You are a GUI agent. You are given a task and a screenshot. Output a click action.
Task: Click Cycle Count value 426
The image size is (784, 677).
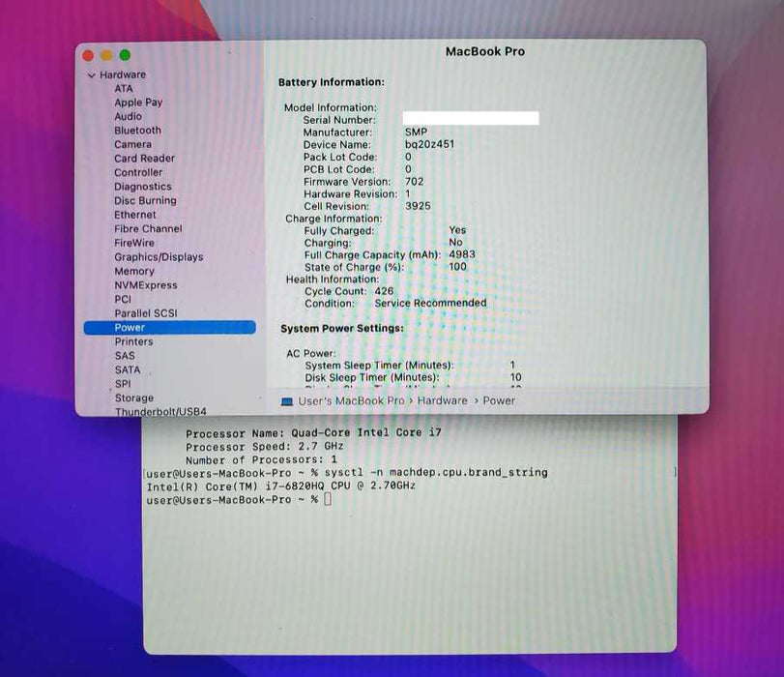pyautogui.click(x=384, y=291)
